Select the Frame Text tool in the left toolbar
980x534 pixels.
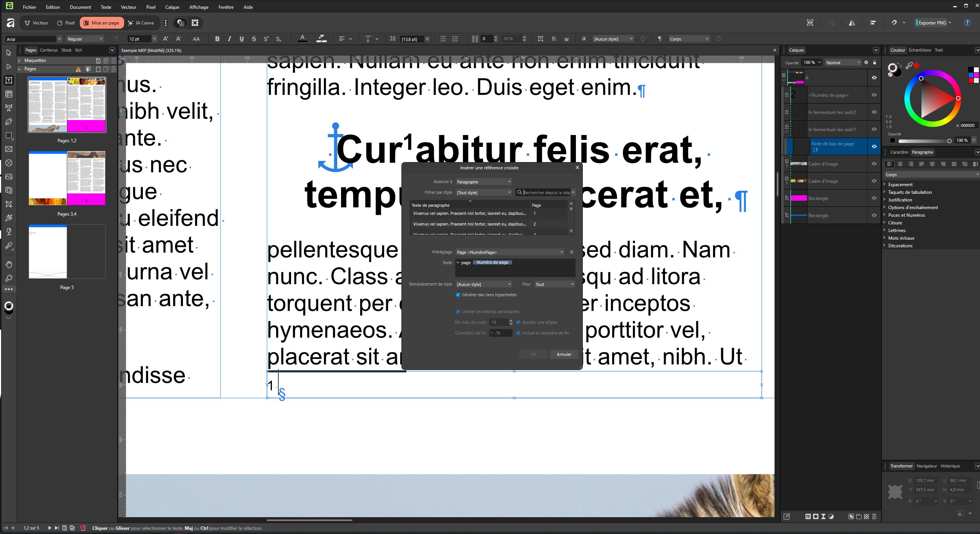pos(9,80)
